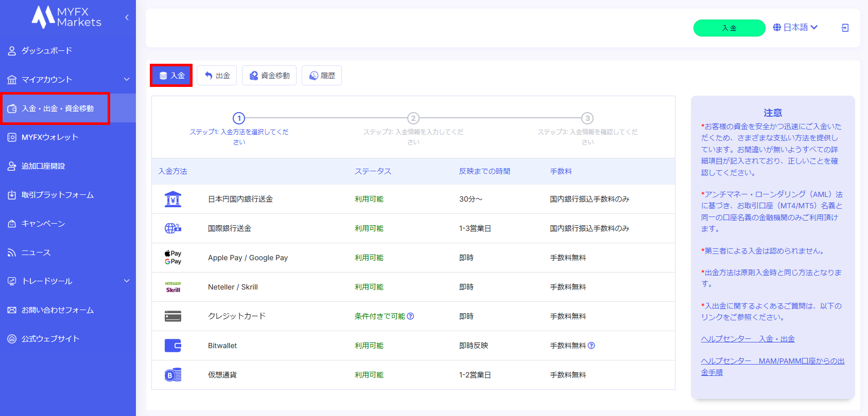
Task: Select Apple Pay / Google Pay method
Action: click(413, 258)
